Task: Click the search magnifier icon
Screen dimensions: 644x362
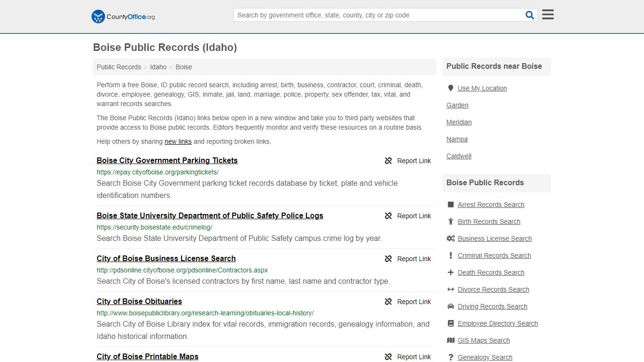Action: (x=530, y=15)
